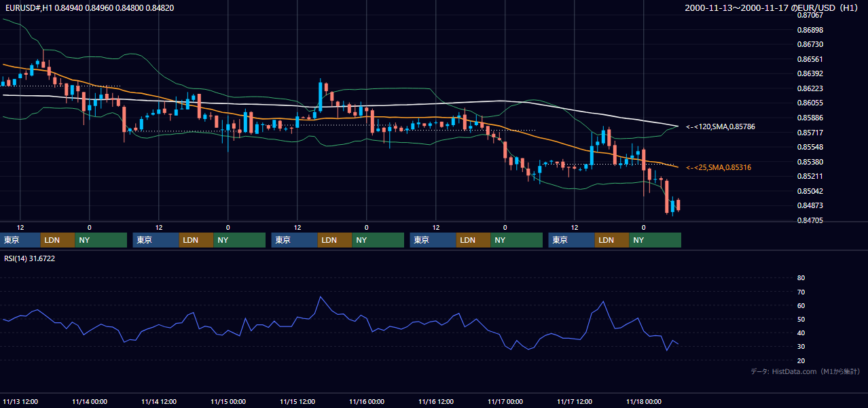Image resolution: width=868 pixels, height=408 pixels.
Task: Select the 11/17 12:00 date label
Action: 575,402
